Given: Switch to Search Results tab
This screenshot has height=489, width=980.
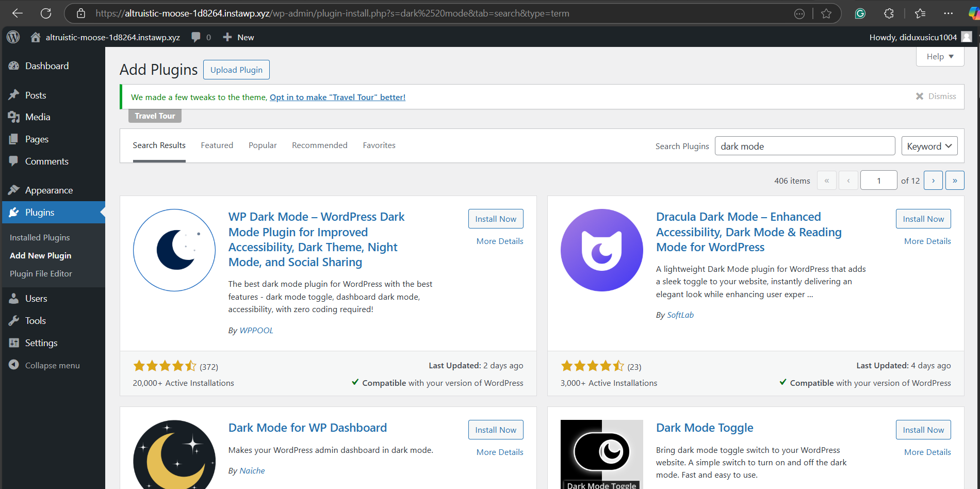Looking at the screenshot, I should (x=159, y=145).
